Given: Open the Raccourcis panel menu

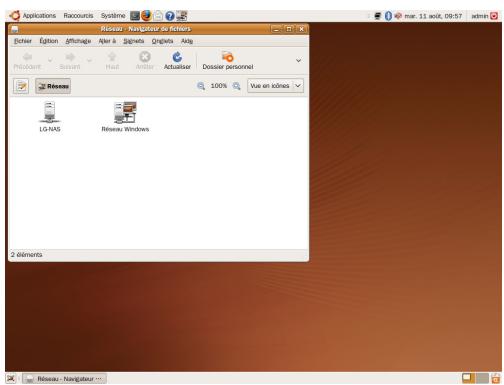Looking at the screenshot, I should tap(78, 16).
